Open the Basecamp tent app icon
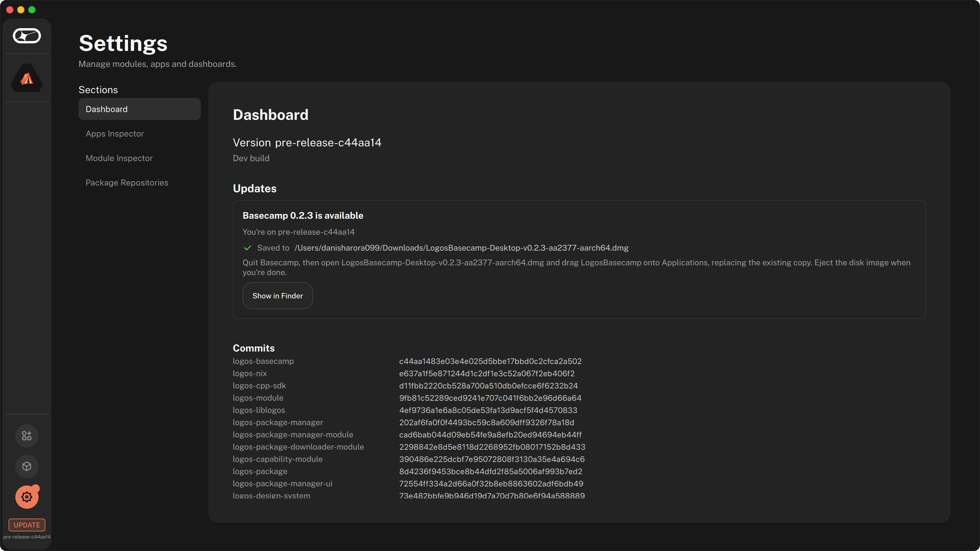Viewport: 980px width, 551px height. (27, 78)
